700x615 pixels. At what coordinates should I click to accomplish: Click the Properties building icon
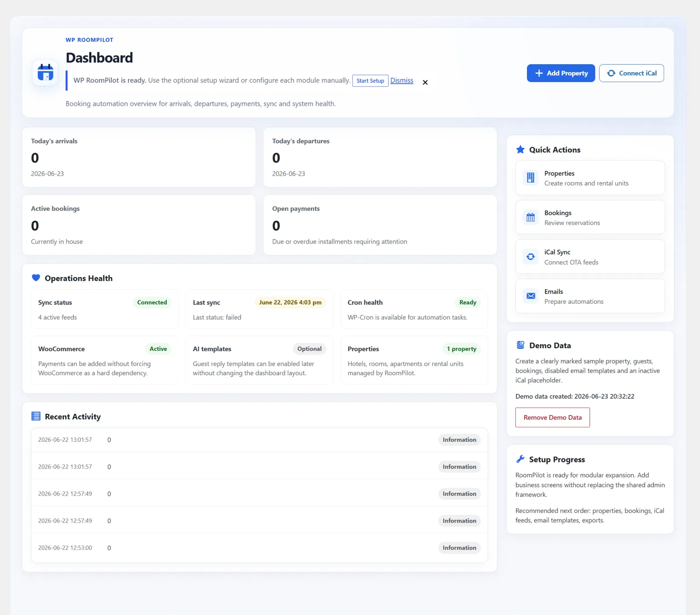[531, 178]
